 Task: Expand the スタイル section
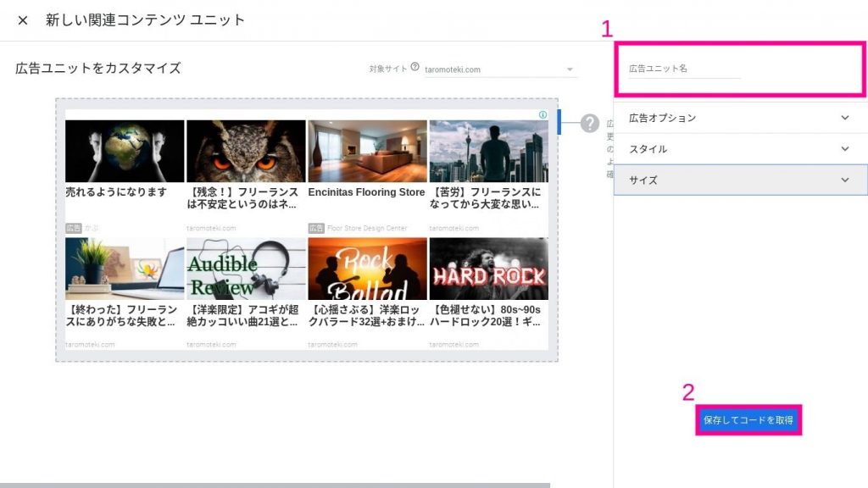(740, 149)
